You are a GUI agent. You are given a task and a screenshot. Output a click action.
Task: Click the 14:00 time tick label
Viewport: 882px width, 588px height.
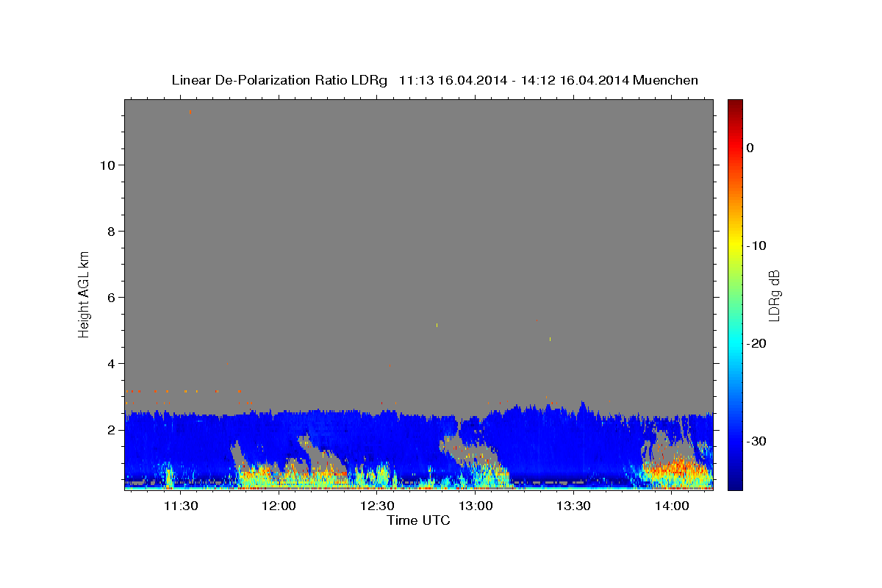click(x=672, y=506)
